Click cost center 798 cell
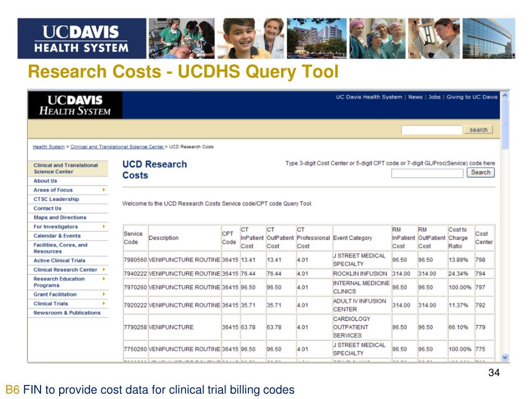The height and width of the screenshot is (399, 532). 484,260
